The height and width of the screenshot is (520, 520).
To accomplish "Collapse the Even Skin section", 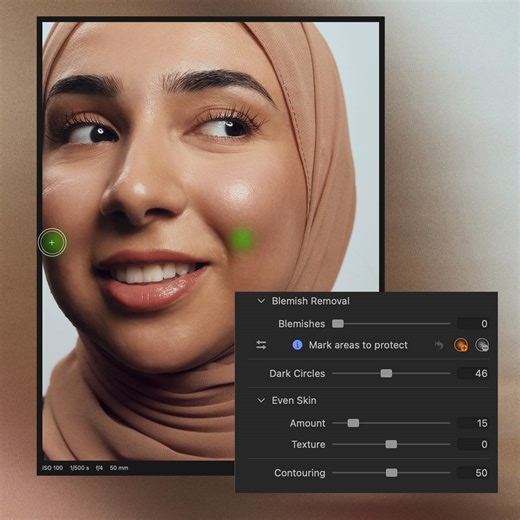I will click(261, 400).
